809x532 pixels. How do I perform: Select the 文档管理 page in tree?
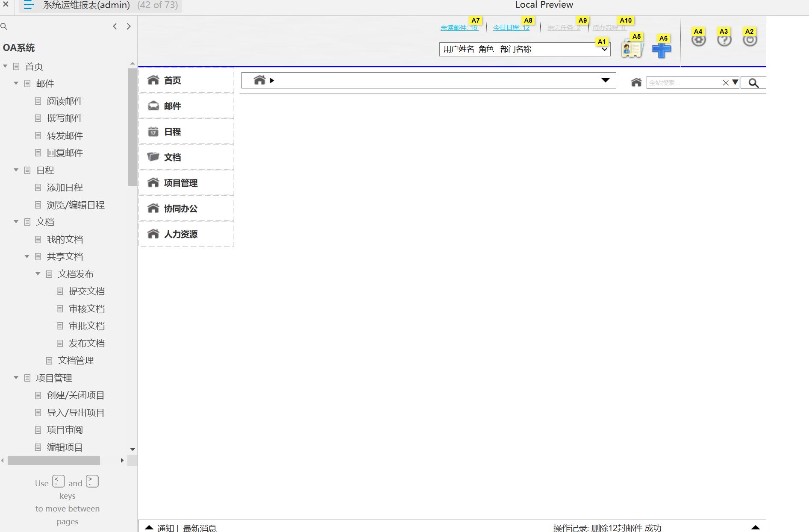pos(76,360)
